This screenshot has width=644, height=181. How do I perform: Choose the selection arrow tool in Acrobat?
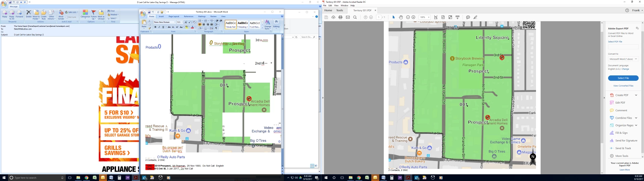[x=394, y=17]
